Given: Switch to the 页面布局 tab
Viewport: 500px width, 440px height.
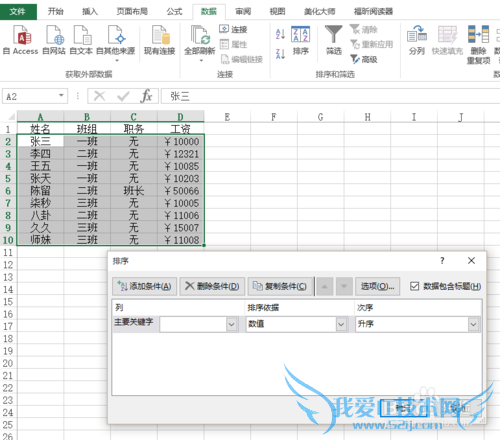Looking at the screenshot, I should (x=132, y=12).
